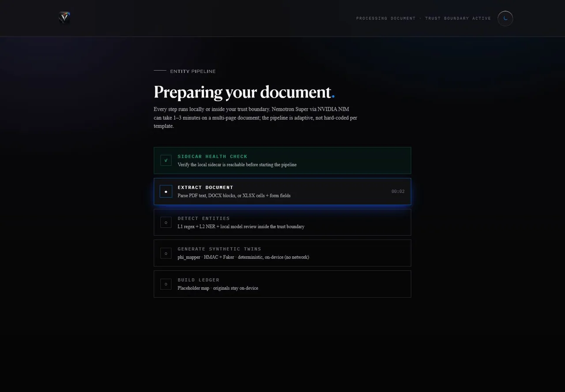Viewport: 565px width, 392px height.
Task: Click the Sidecar Health Check checkmark icon
Action: point(166,161)
